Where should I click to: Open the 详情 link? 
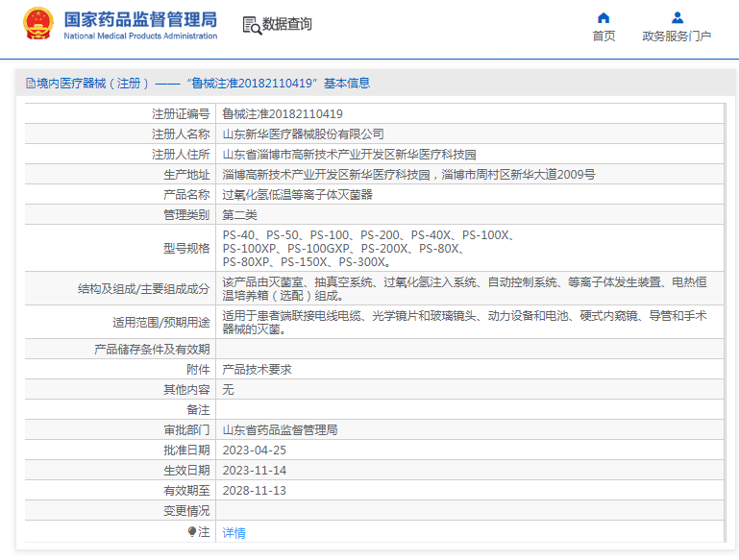(234, 533)
